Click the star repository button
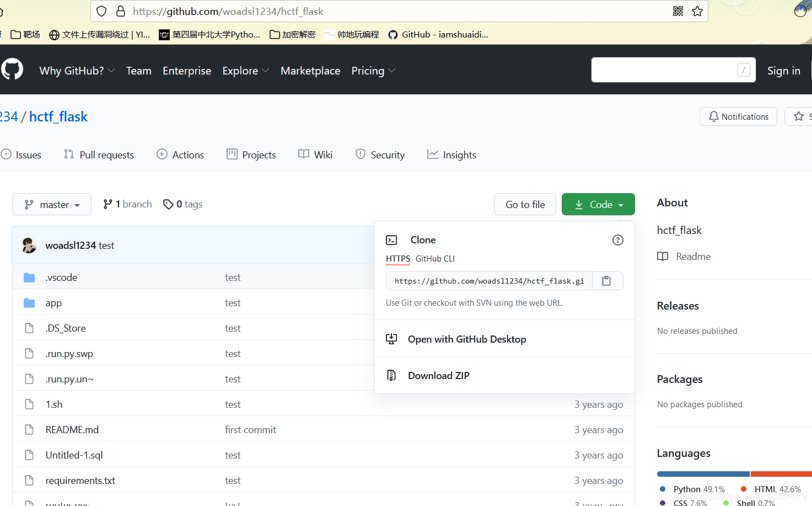The image size is (812, 506). coord(799,116)
